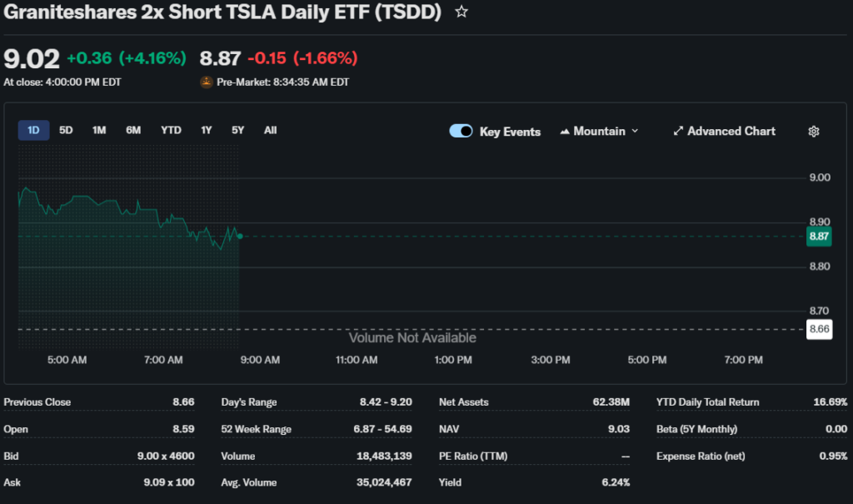This screenshot has width=853, height=504.
Task: Open the Advanced Chart link
Action: tap(731, 132)
